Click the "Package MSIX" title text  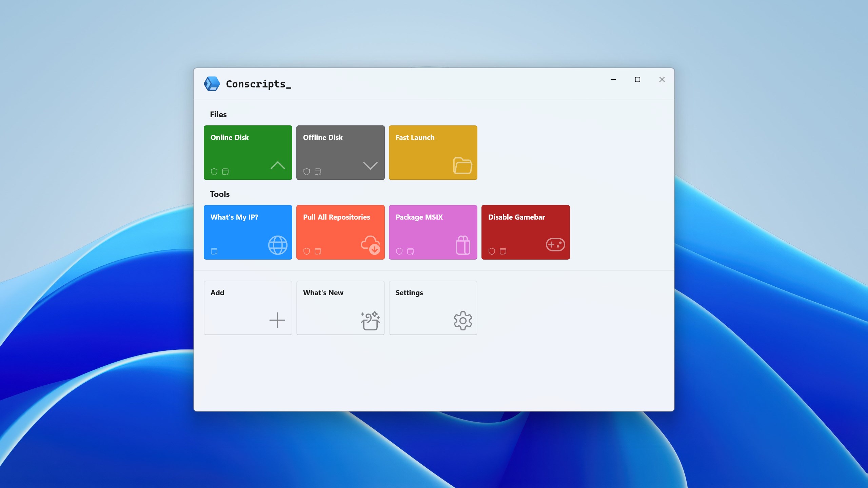(419, 217)
